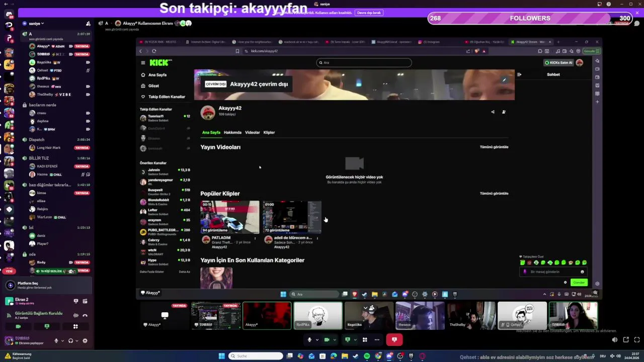This screenshot has height=362, width=644.
Task: Show hidden icons in Windows system tray
Action: [544, 295]
